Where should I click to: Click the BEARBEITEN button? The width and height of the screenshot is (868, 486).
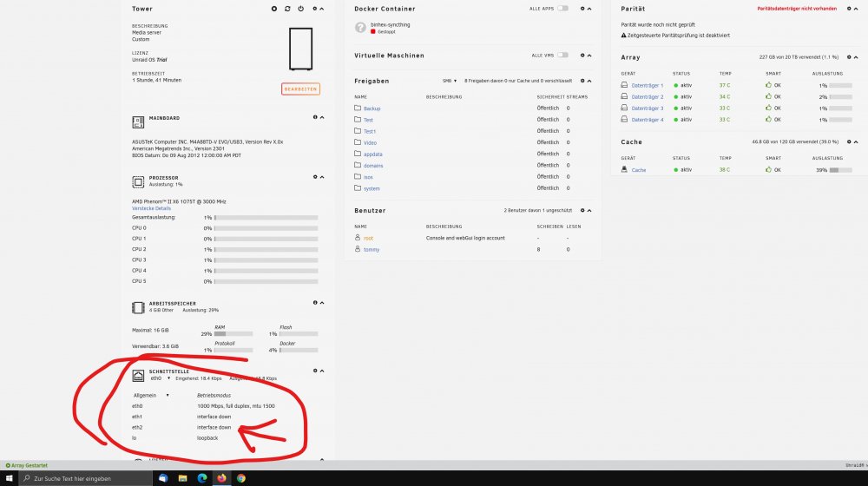pos(300,89)
